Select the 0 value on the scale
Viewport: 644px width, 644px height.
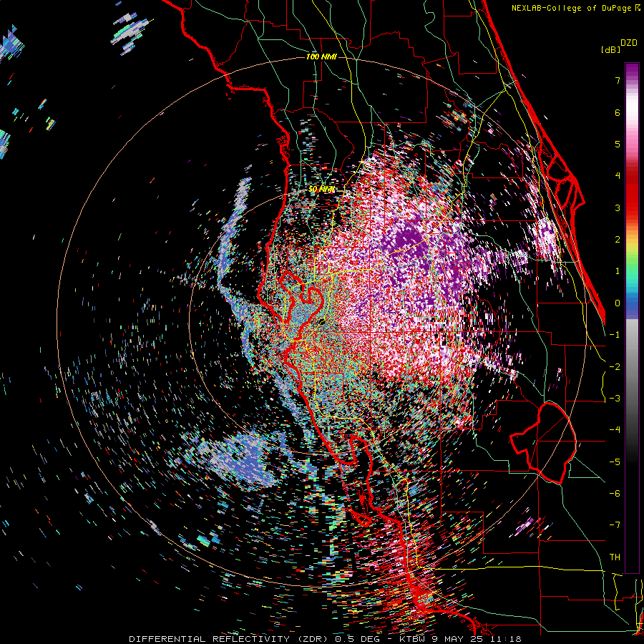coord(618,303)
